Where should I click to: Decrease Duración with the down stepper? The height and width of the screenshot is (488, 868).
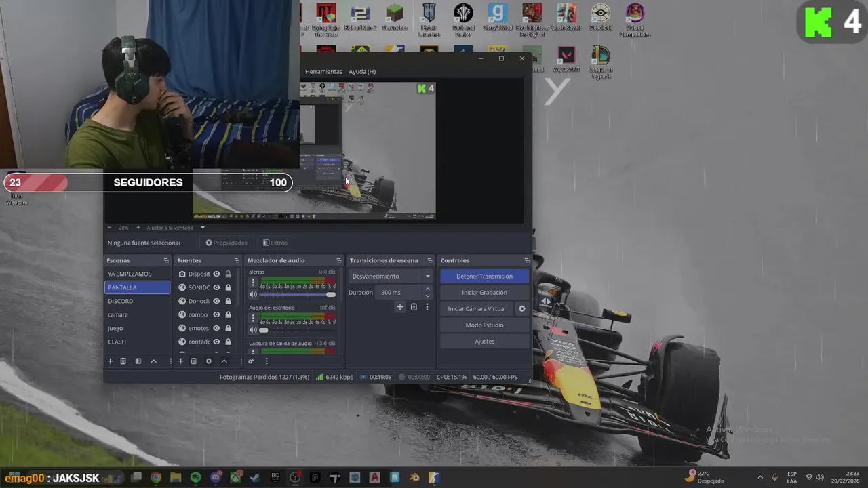427,296
